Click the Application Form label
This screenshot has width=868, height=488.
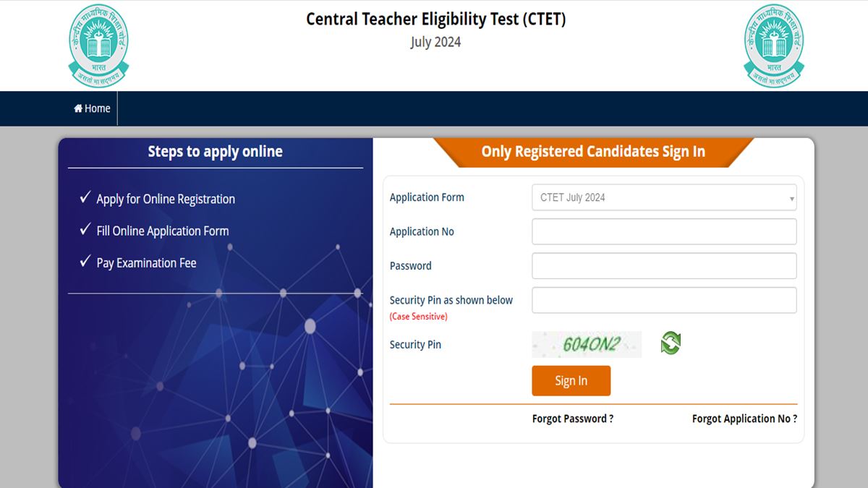coord(427,197)
